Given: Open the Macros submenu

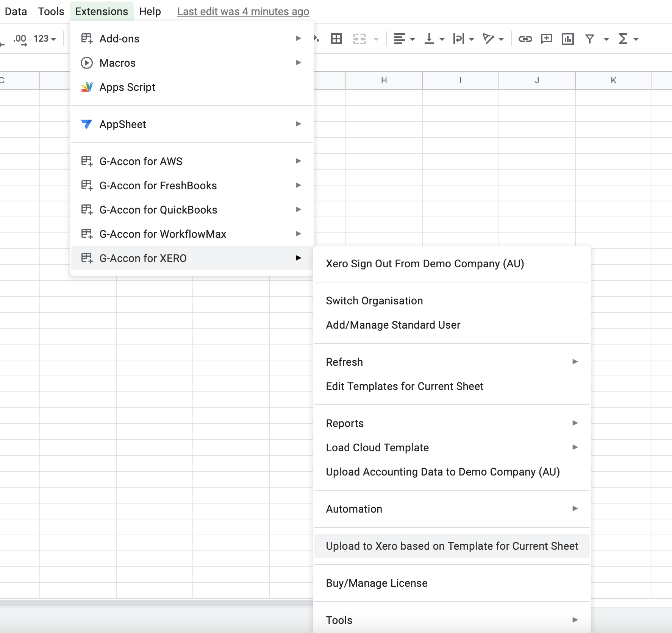Looking at the screenshot, I should point(192,63).
